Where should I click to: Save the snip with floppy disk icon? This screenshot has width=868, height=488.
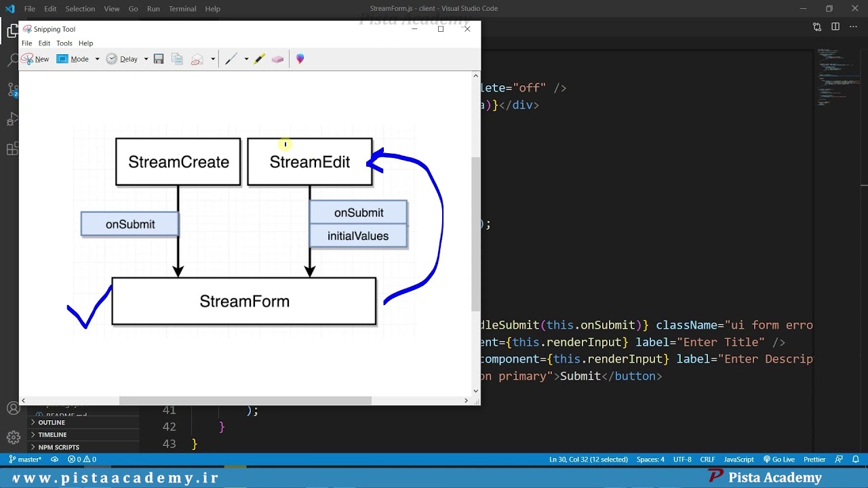click(x=159, y=59)
